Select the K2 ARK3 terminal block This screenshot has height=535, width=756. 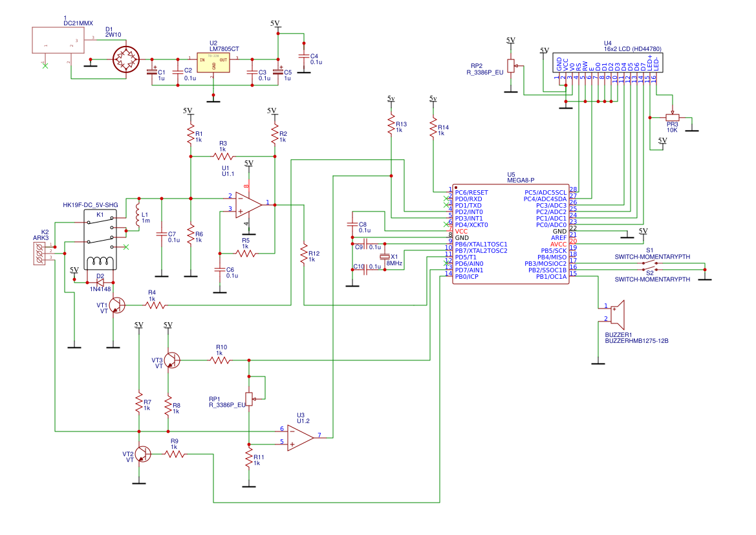pyautogui.click(x=39, y=254)
